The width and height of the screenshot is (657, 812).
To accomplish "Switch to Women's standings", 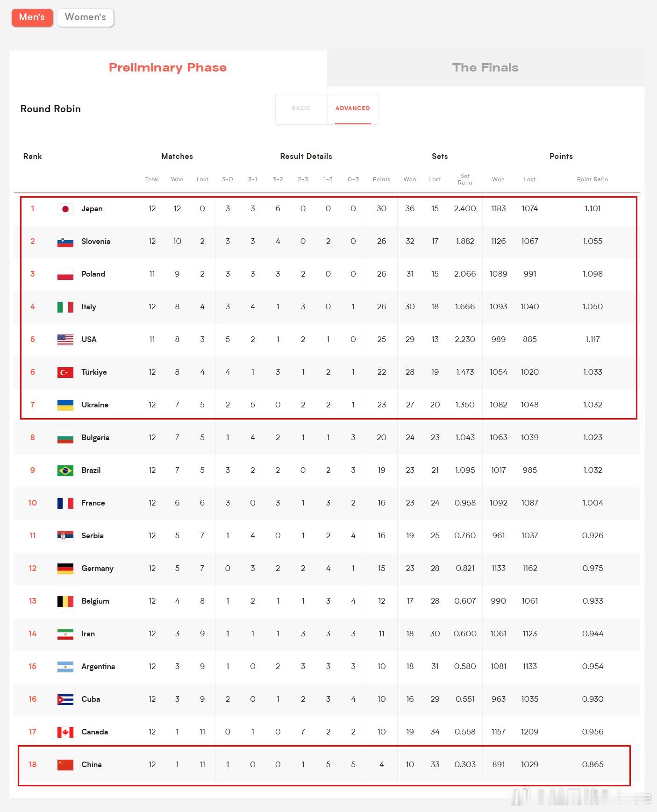I will (x=86, y=17).
